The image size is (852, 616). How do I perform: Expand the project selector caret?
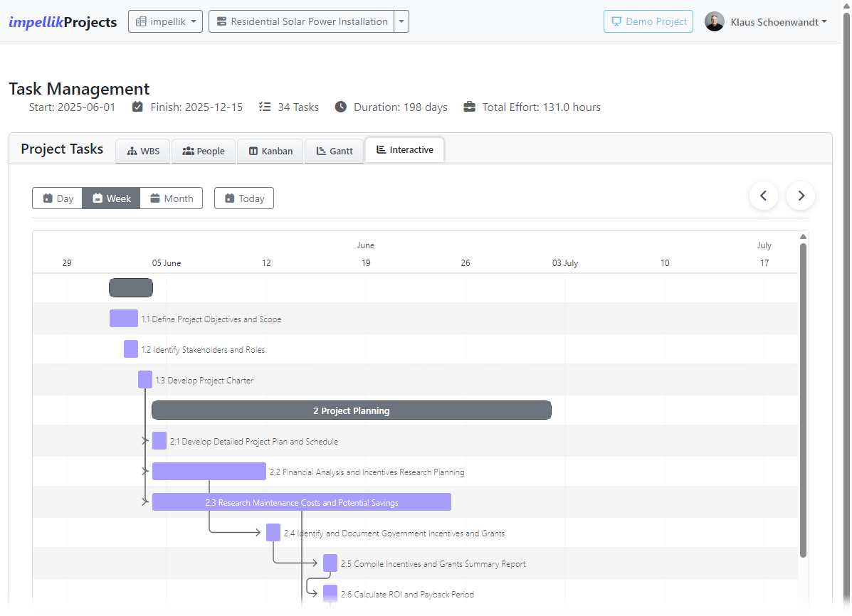pos(401,22)
